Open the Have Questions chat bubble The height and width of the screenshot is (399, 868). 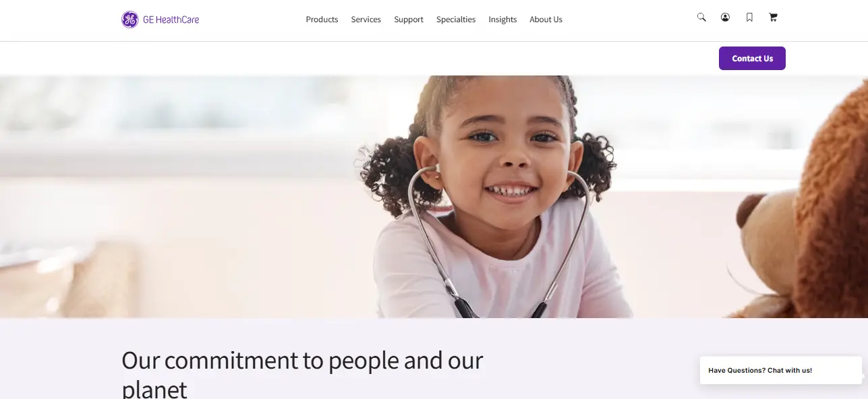pos(780,370)
